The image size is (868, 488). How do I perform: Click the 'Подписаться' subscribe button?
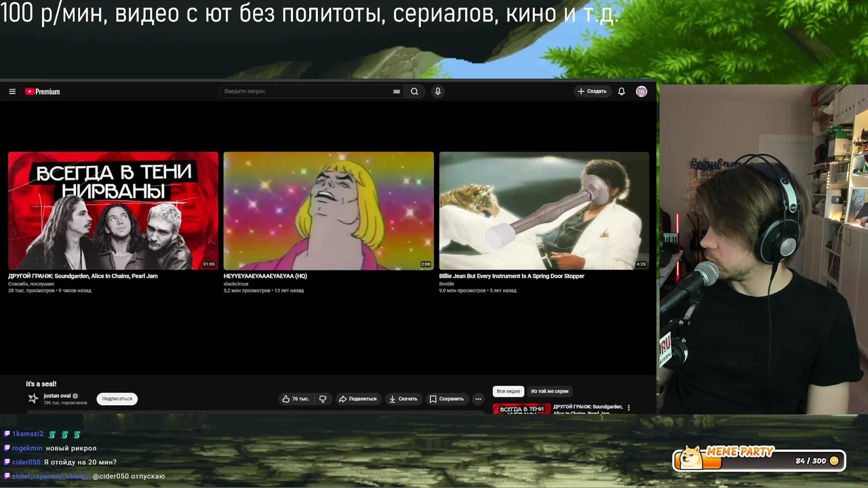pos(117,399)
